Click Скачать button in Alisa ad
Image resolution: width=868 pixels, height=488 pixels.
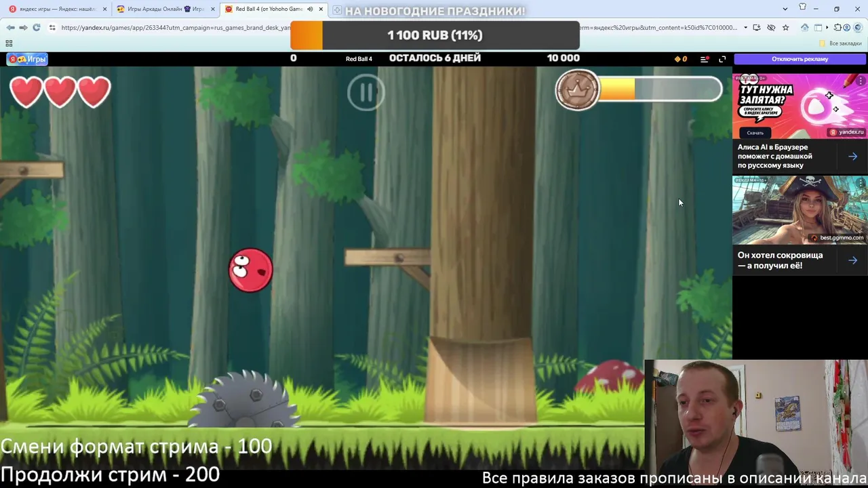755,132
